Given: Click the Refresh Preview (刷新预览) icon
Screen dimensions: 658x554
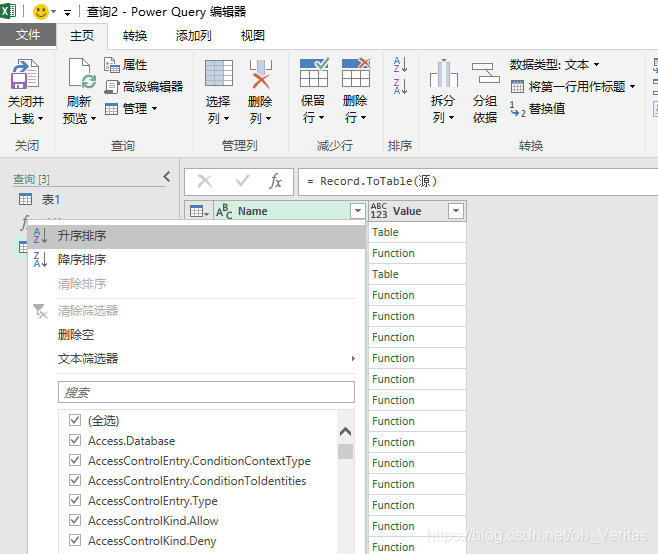Looking at the screenshot, I should pos(82,74).
